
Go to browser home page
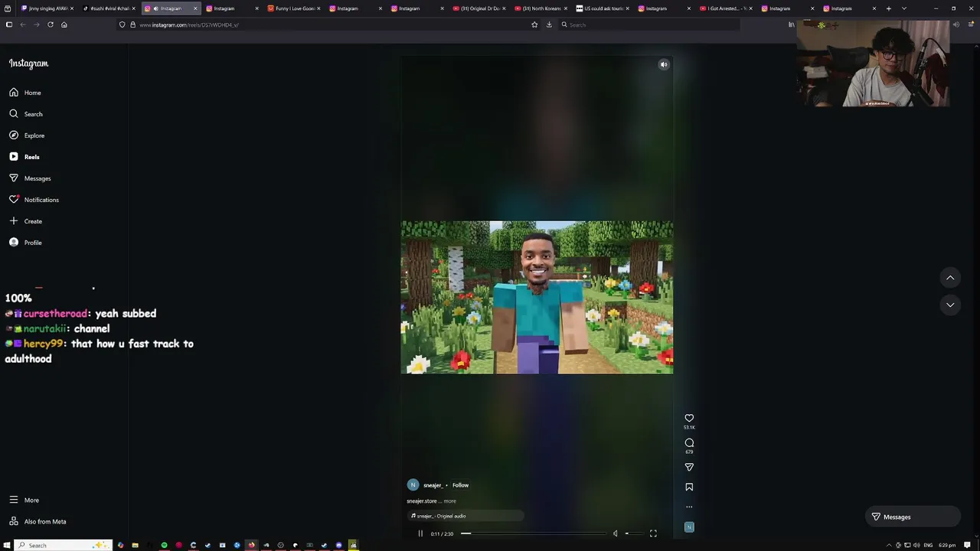(x=64, y=24)
